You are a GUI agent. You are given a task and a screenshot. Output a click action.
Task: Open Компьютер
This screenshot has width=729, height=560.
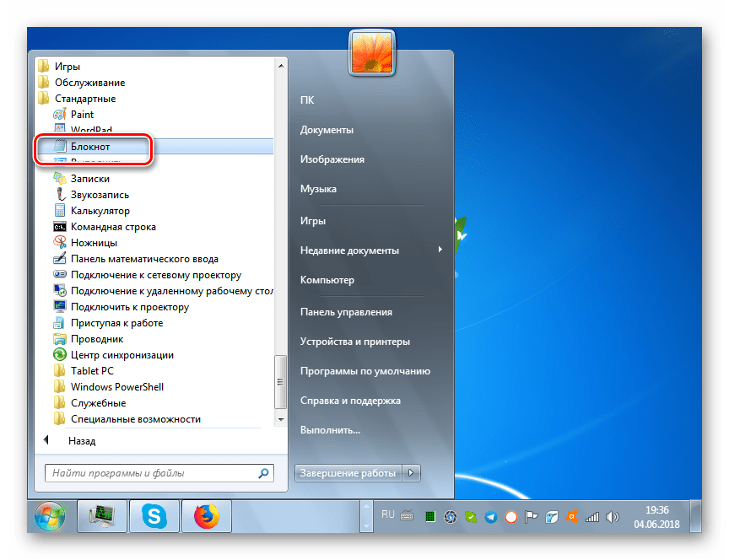[327, 280]
